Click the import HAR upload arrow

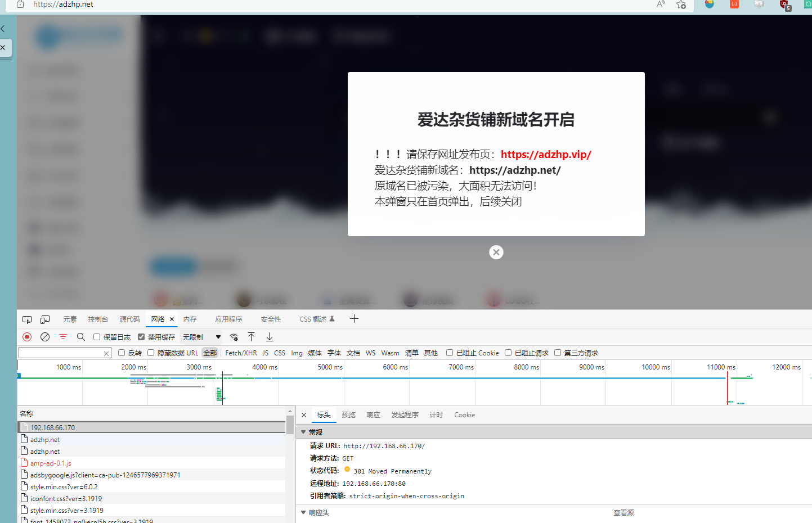pyautogui.click(x=252, y=337)
